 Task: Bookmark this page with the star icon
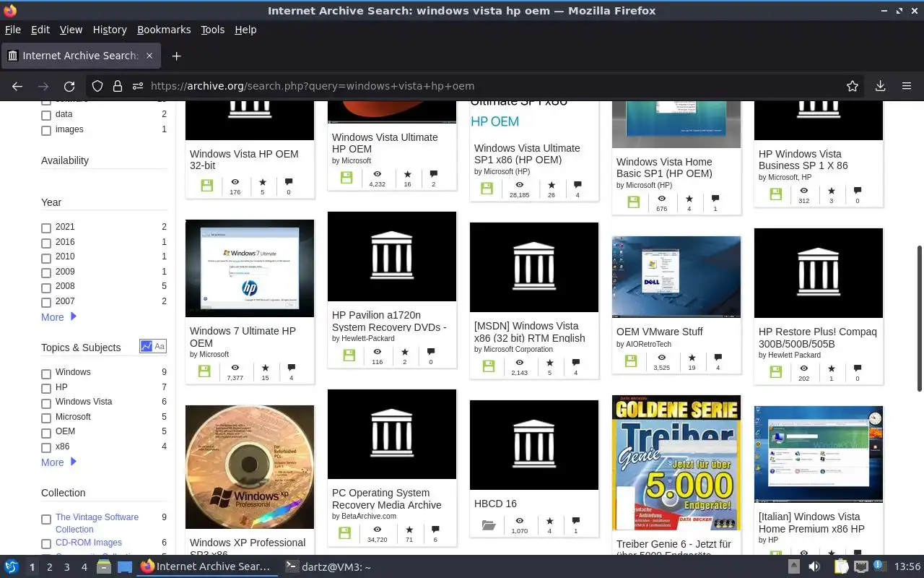[x=853, y=86]
